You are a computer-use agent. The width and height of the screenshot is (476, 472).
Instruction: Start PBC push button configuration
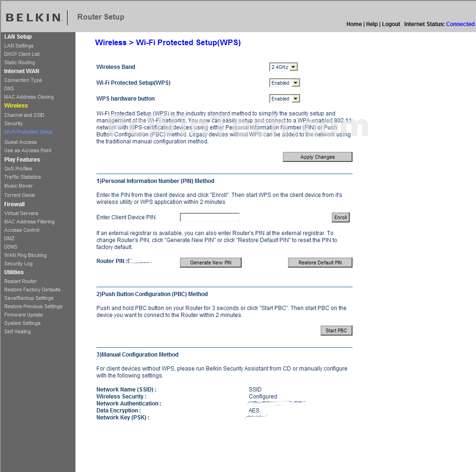click(336, 330)
